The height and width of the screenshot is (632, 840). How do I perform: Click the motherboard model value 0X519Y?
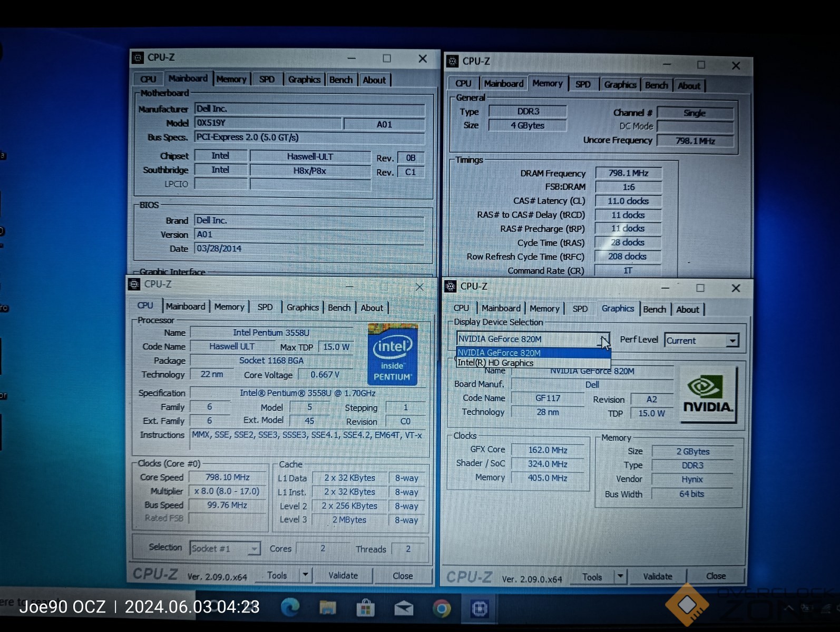268,123
